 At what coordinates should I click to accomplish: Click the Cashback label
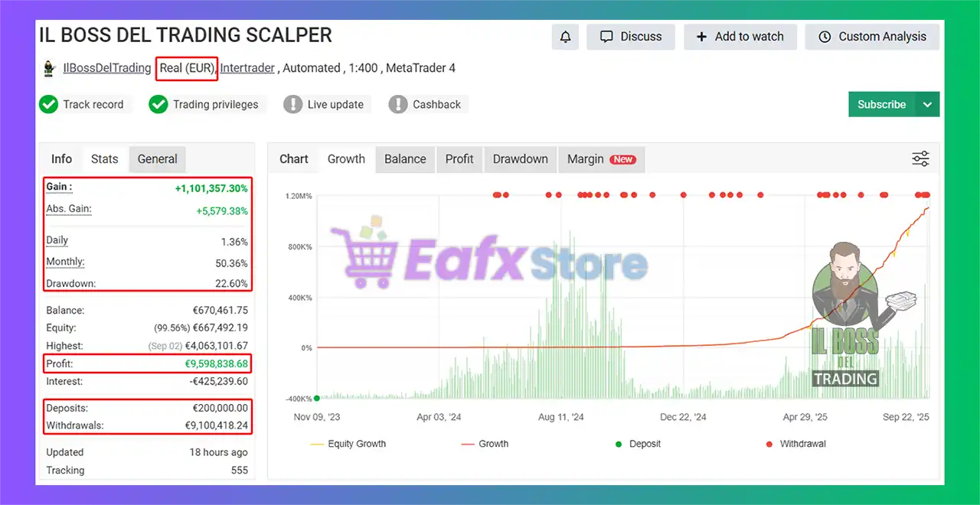(x=437, y=105)
